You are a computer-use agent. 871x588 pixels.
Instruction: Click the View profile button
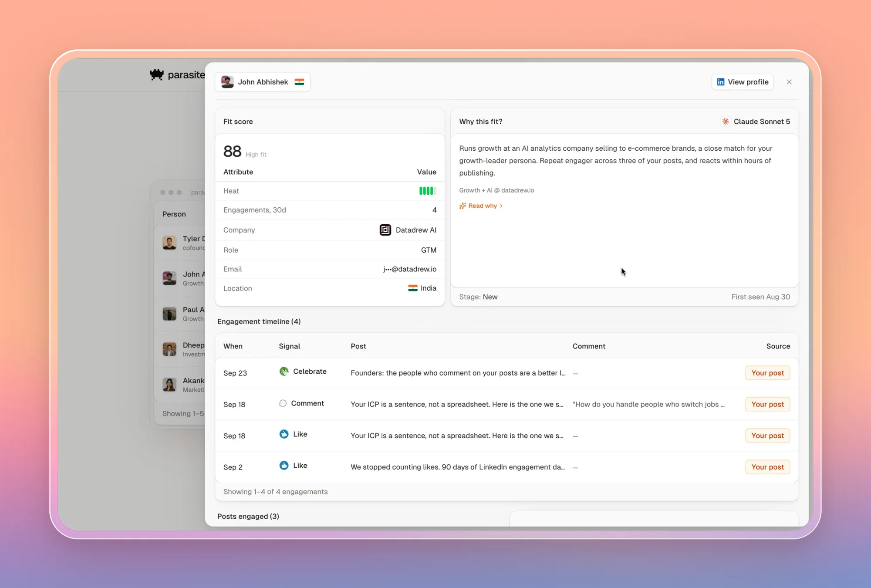743,82
